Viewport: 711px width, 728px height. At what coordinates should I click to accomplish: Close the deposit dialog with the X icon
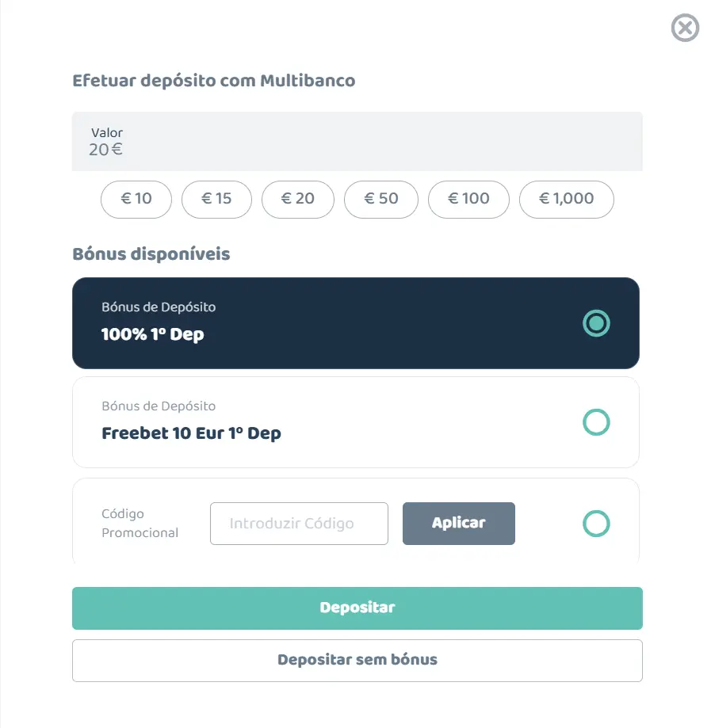(x=685, y=29)
